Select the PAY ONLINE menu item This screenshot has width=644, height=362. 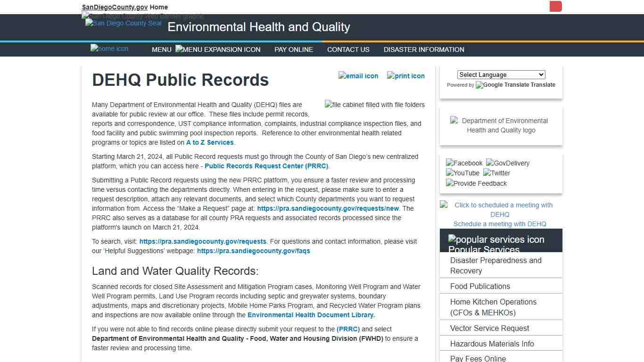pos(293,49)
